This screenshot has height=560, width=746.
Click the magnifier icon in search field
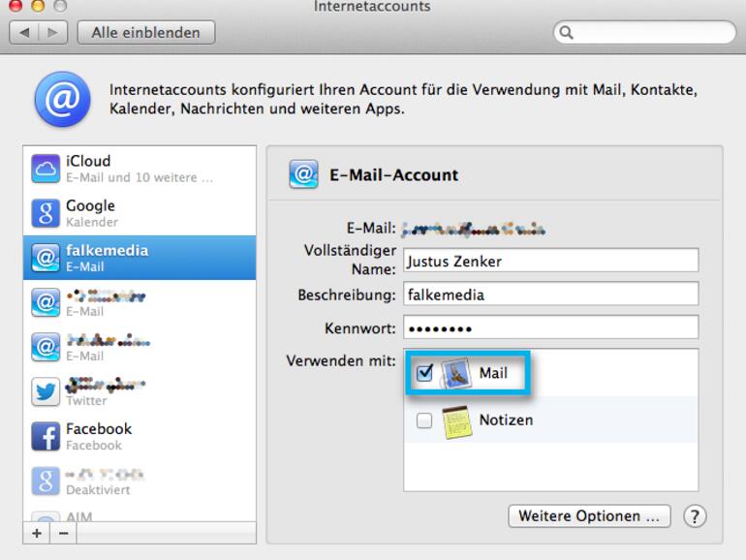566,32
